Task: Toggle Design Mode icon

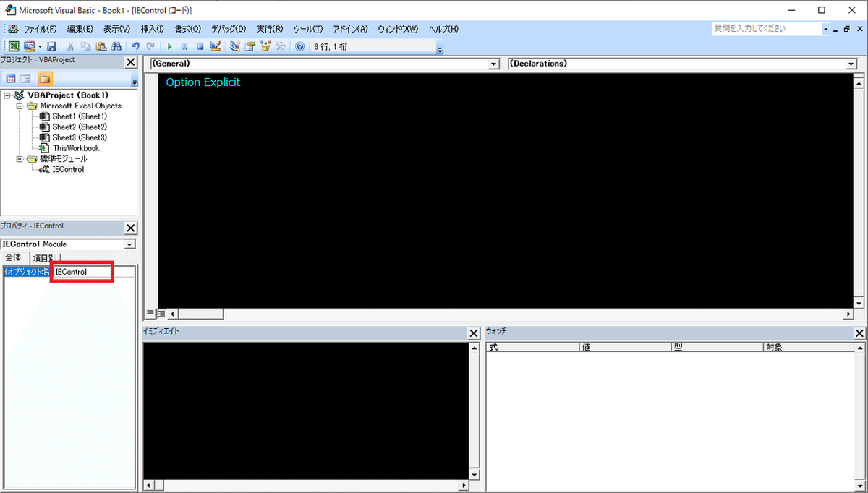Action: (x=216, y=46)
